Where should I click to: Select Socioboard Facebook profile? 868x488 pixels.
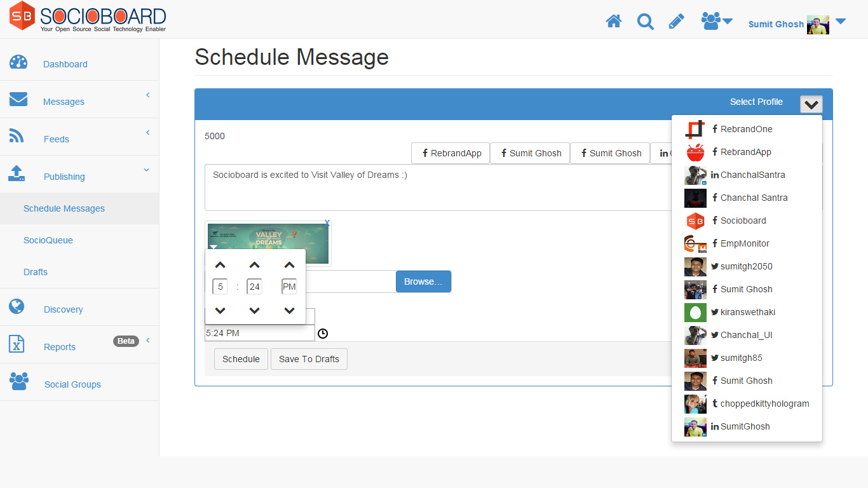(747, 220)
